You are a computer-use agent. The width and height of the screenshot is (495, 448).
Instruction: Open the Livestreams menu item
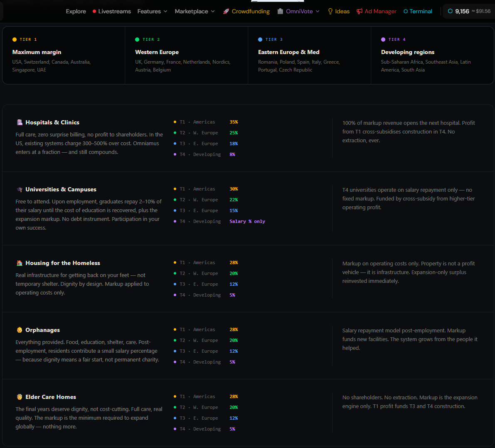115,11
